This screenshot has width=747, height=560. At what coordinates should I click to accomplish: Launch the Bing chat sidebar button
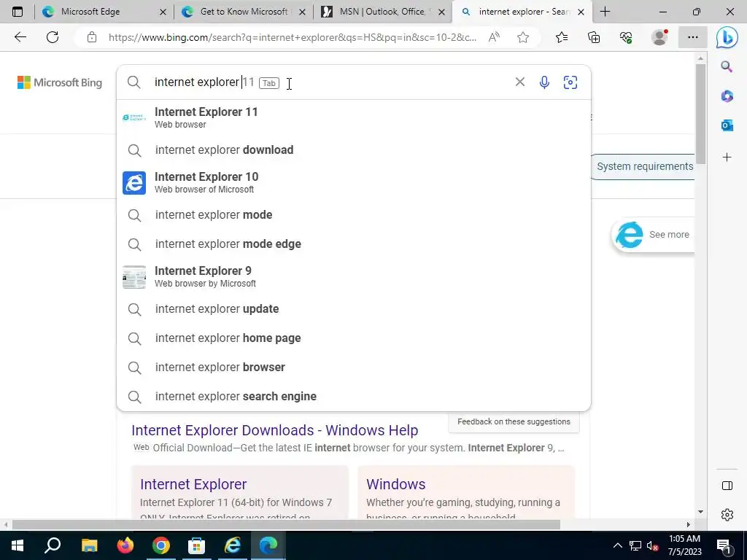tap(727, 38)
